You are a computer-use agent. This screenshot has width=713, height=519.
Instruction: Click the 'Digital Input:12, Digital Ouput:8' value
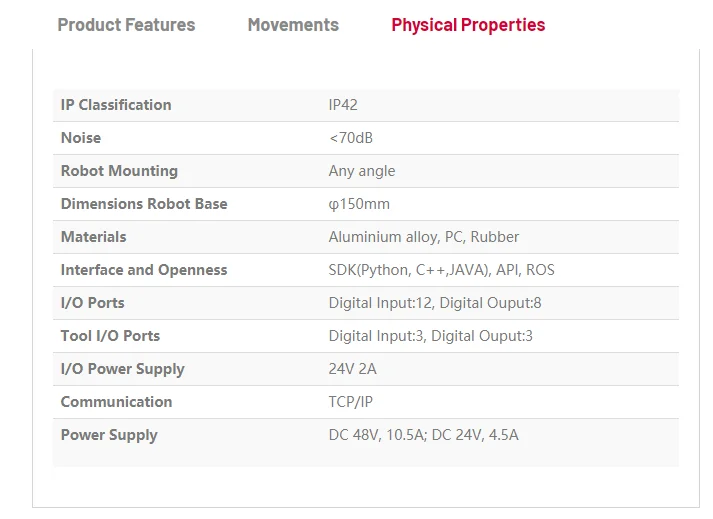(x=435, y=303)
